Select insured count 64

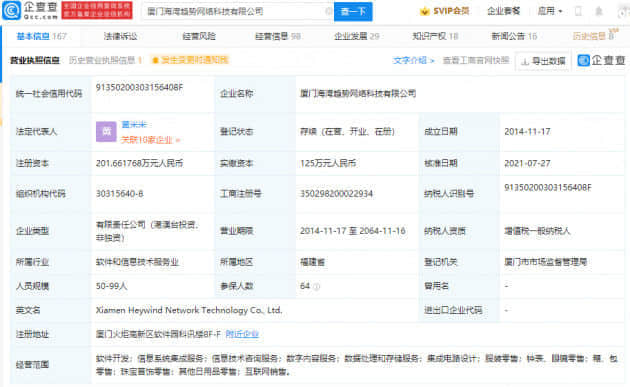tap(305, 286)
